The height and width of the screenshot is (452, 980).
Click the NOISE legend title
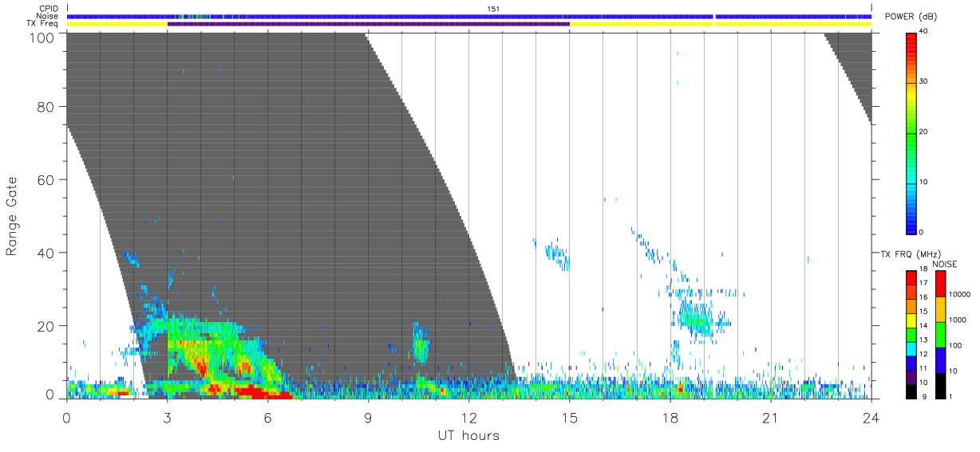[946, 264]
